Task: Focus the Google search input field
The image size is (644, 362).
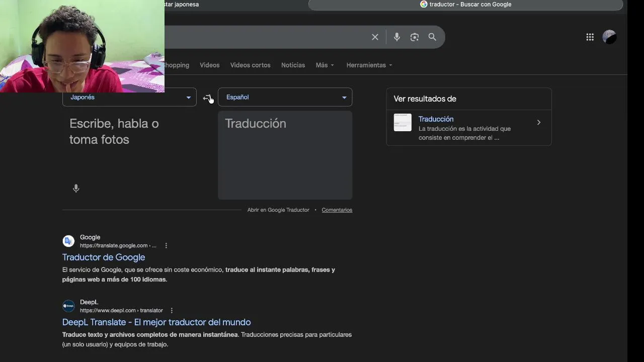Action: [267, 37]
